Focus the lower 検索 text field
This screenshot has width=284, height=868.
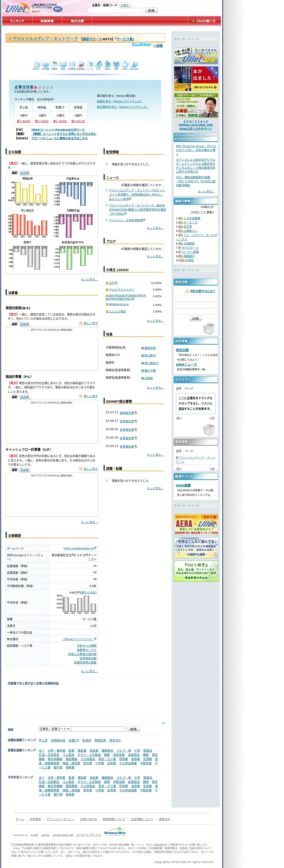98,729
